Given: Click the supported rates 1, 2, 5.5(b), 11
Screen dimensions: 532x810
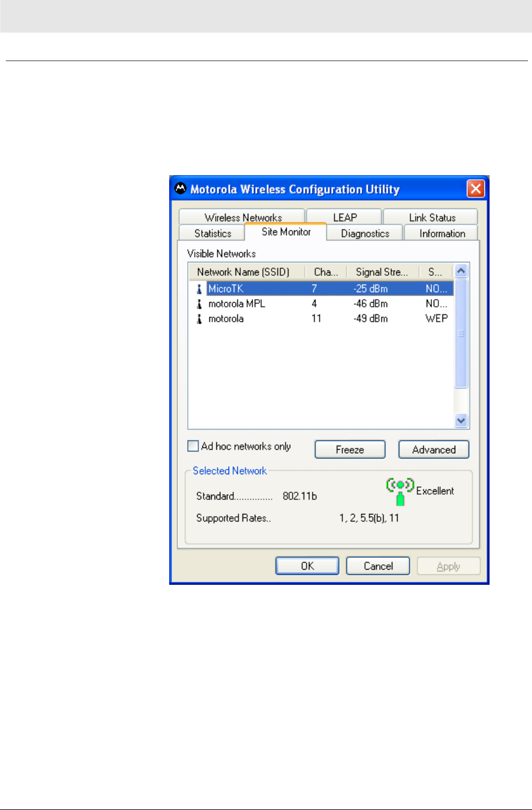Looking at the screenshot, I should (x=369, y=518).
